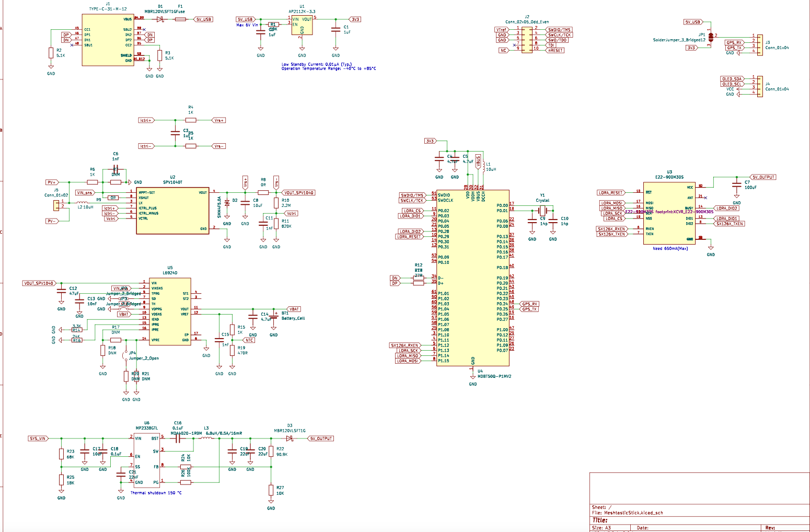Click the PV- net label
This screenshot has width=810, height=532.
tap(52, 221)
